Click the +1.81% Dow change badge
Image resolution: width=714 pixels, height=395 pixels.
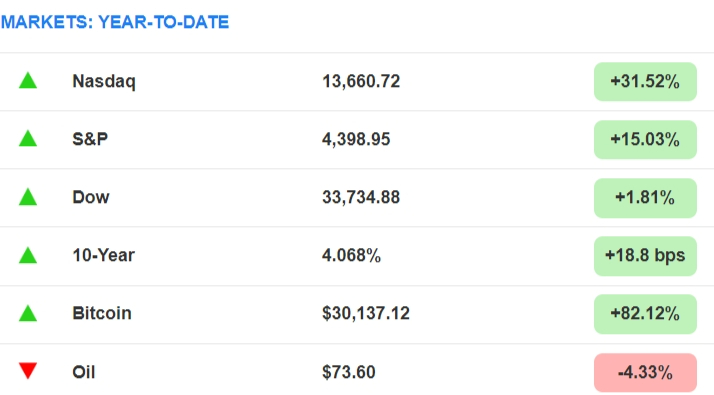click(x=645, y=198)
